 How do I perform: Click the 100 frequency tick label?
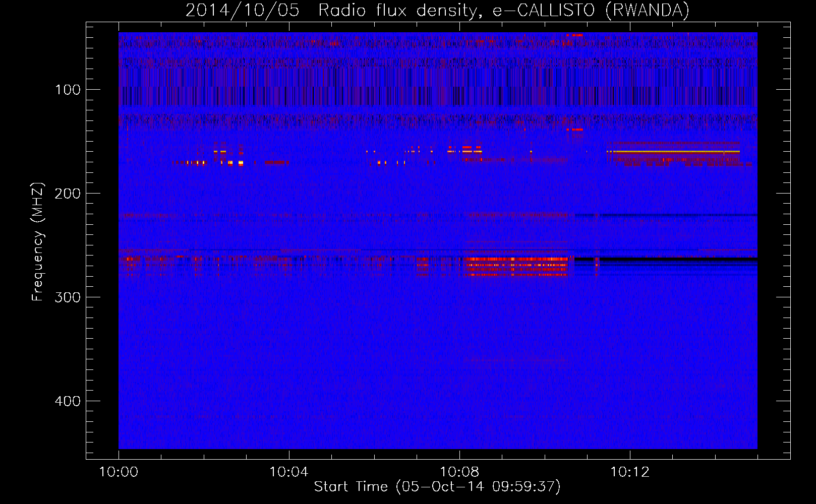pos(68,90)
